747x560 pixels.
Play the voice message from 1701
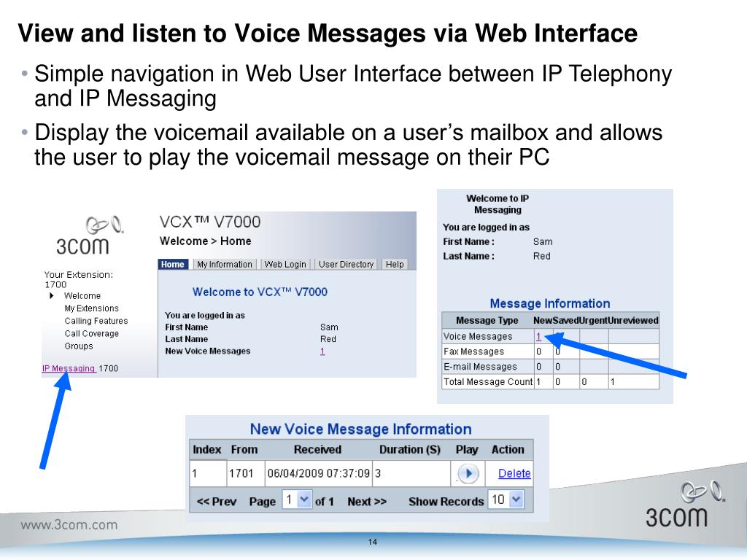click(x=468, y=473)
